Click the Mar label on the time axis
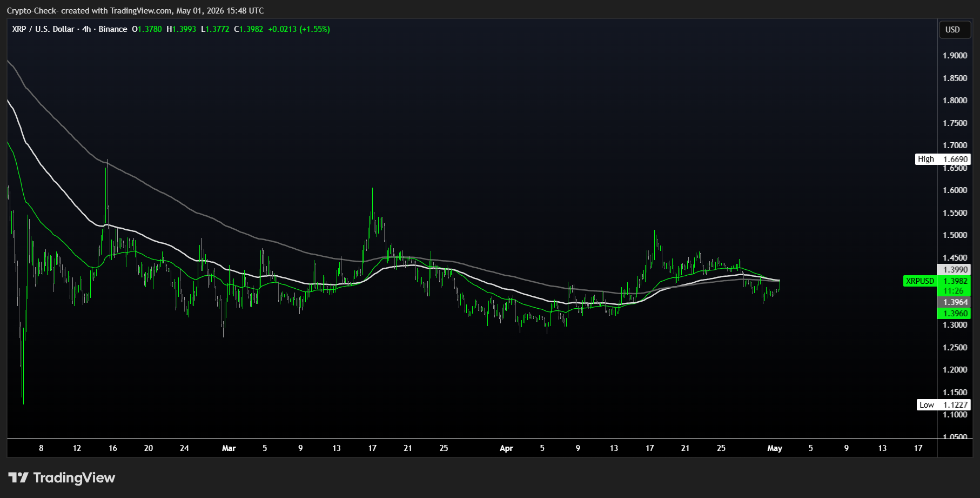Screen dimensions: 980x498 pyautogui.click(x=229, y=448)
